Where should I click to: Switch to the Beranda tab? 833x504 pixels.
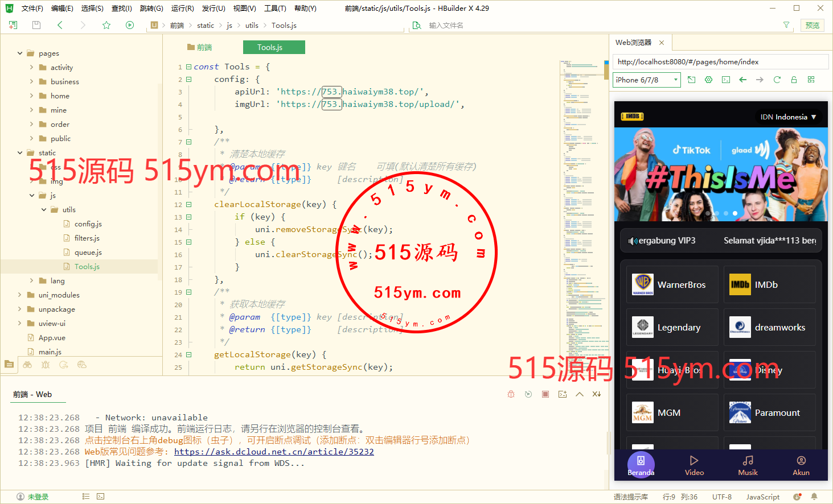[641, 465]
